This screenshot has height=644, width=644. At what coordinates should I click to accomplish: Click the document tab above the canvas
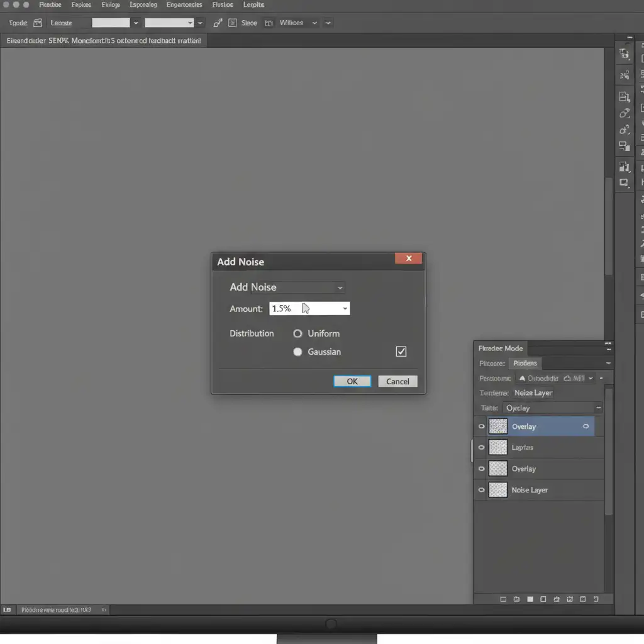pyautogui.click(x=104, y=40)
